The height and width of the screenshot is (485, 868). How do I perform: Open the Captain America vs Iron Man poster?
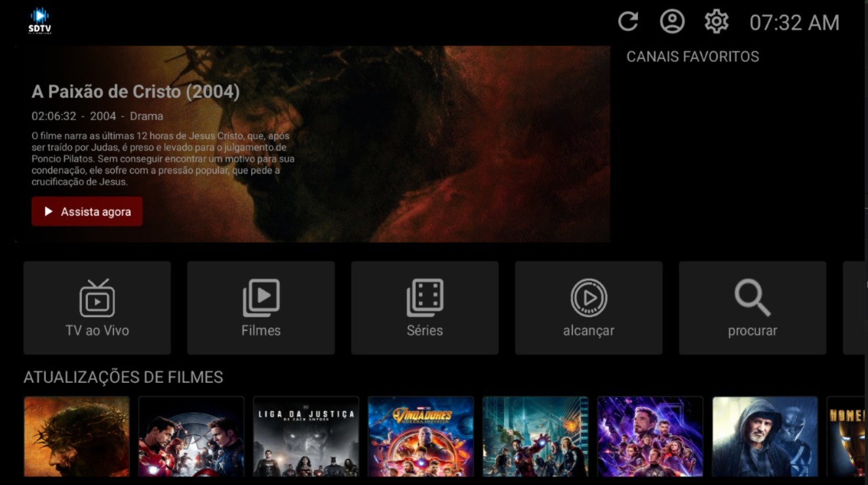[191, 436]
